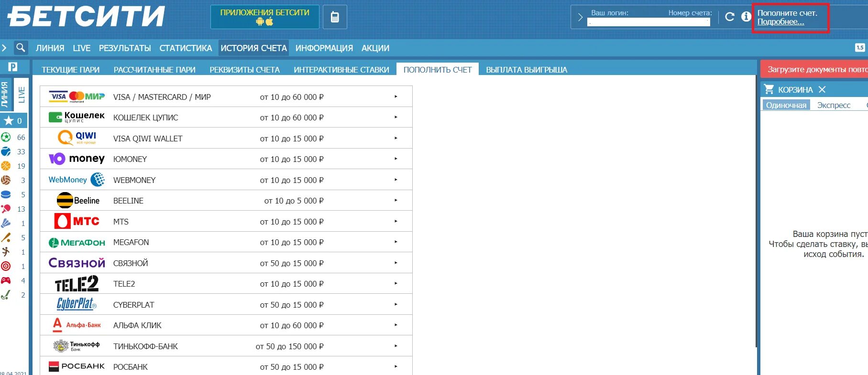Click the WebMoney logo

pyautogui.click(x=77, y=180)
